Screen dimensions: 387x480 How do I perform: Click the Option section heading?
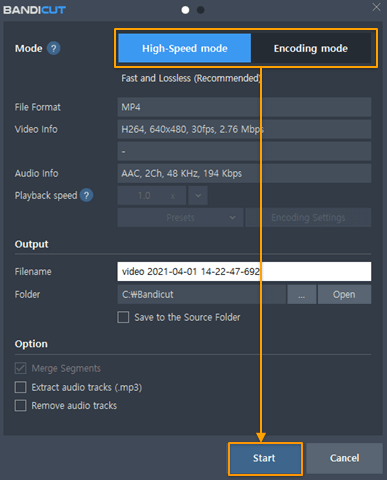(31, 344)
